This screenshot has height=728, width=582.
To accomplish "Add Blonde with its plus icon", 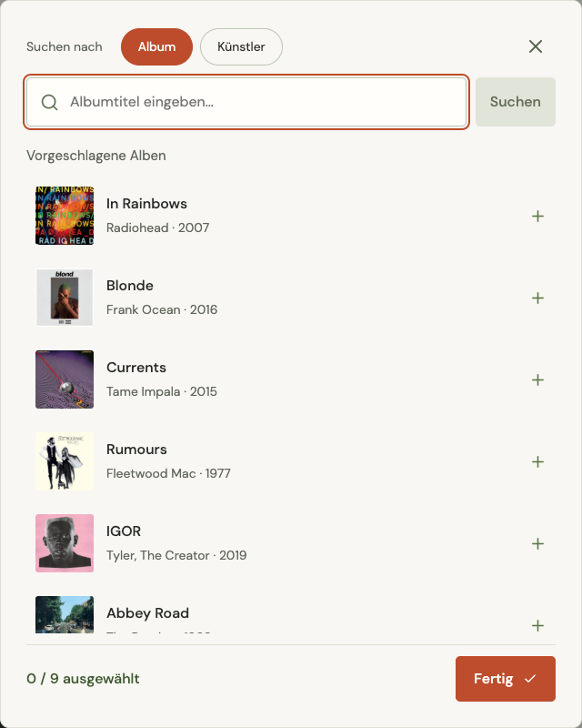I will 537,298.
